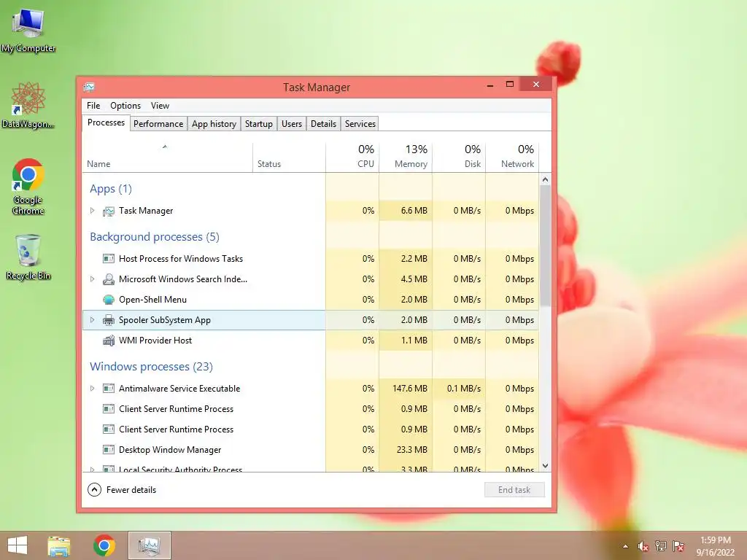Expand the Task Manager app entry
The image size is (747, 560).
93,211
